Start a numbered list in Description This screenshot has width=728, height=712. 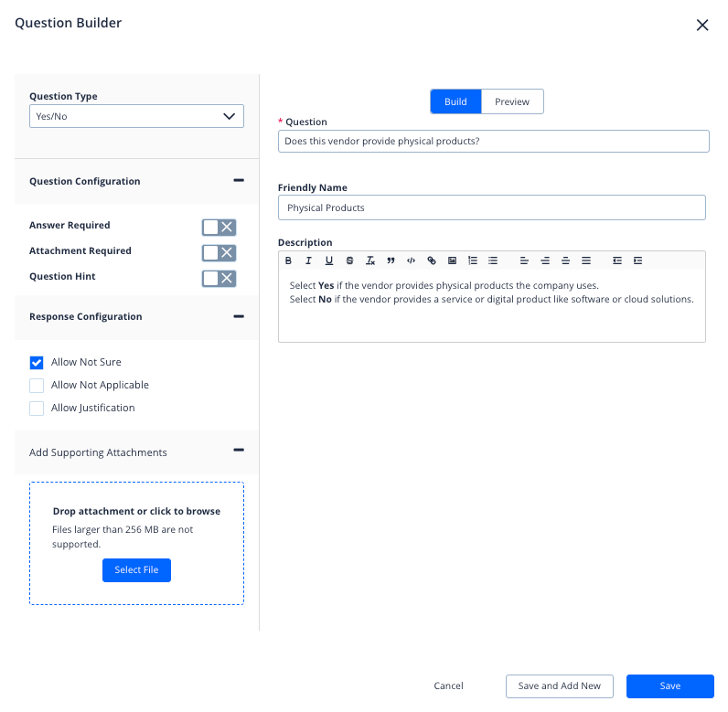(473, 260)
